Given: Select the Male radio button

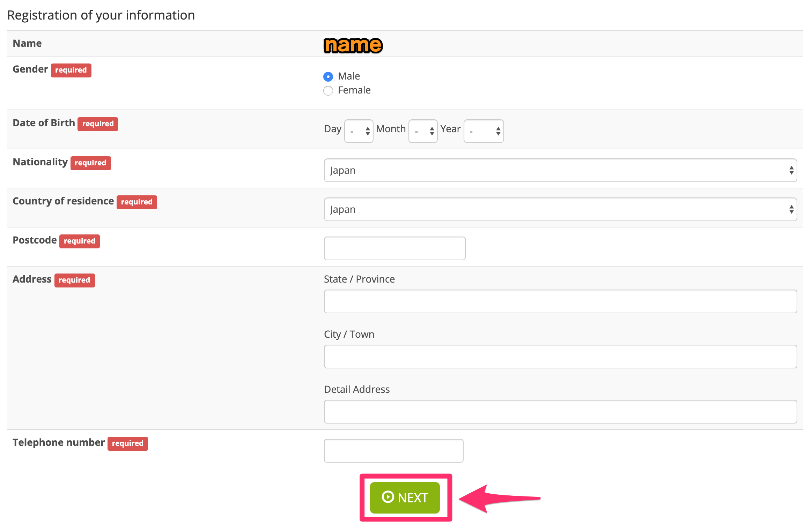Looking at the screenshot, I should coord(328,76).
